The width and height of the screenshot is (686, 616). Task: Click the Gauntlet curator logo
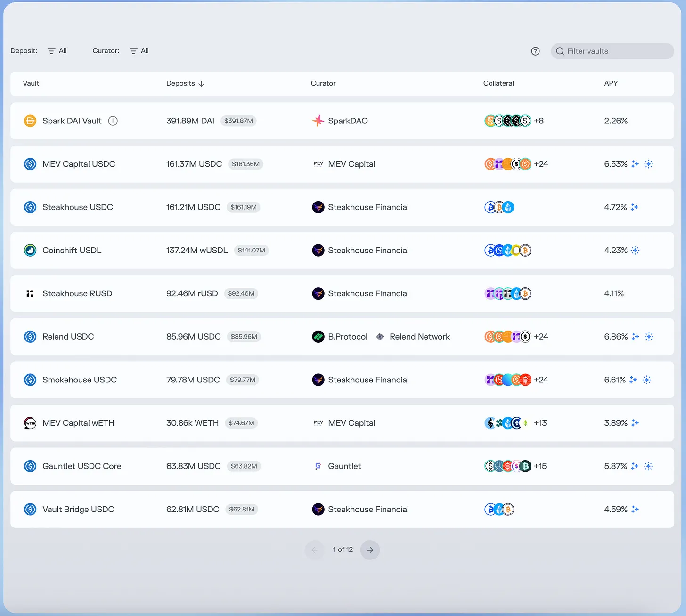point(318,466)
